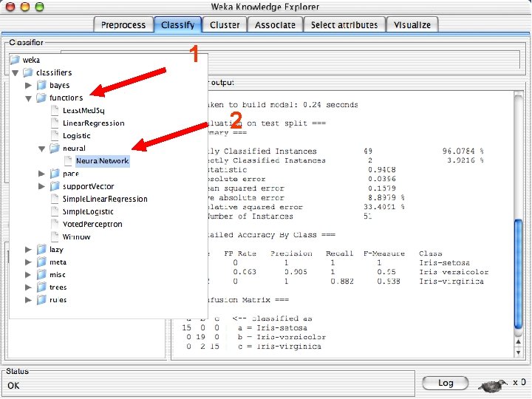Click the SimpleLogistic file icon
Image resolution: width=532 pixels, height=399 pixels.
click(x=55, y=211)
